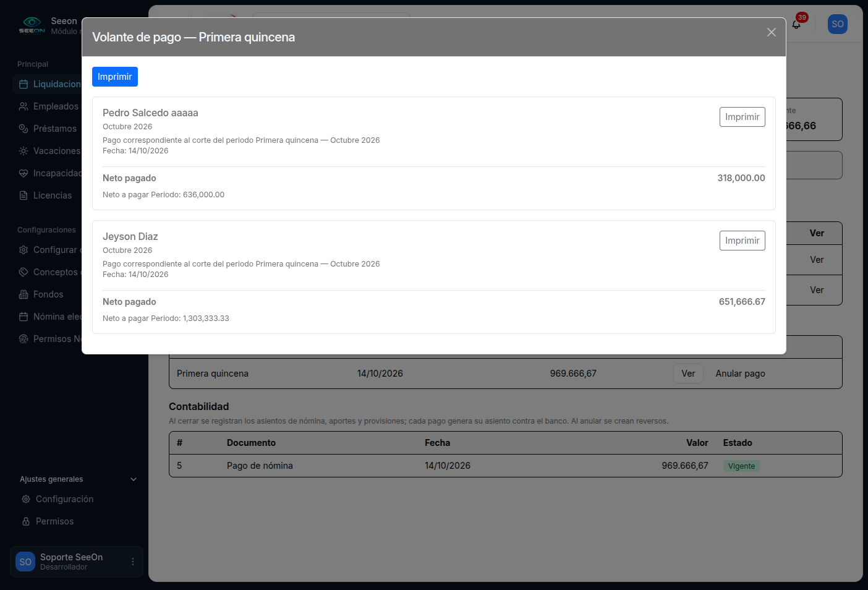Open the Soporte SeeOn three-dot menu
The image size is (868, 590).
tap(133, 562)
